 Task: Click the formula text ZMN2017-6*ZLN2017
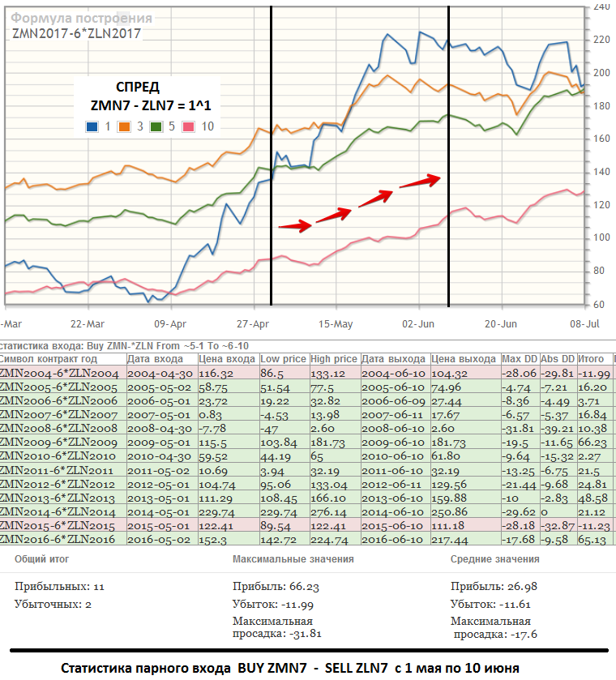coord(76,34)
